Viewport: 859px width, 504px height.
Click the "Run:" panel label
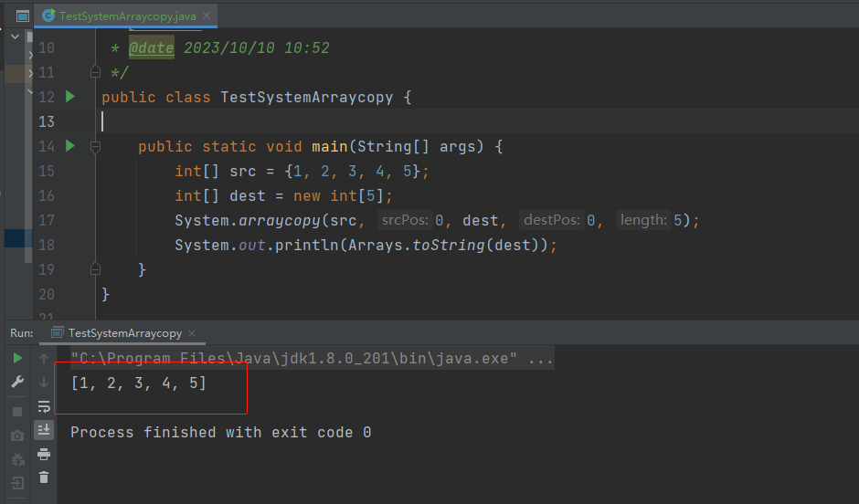click(x=21, y=333)
